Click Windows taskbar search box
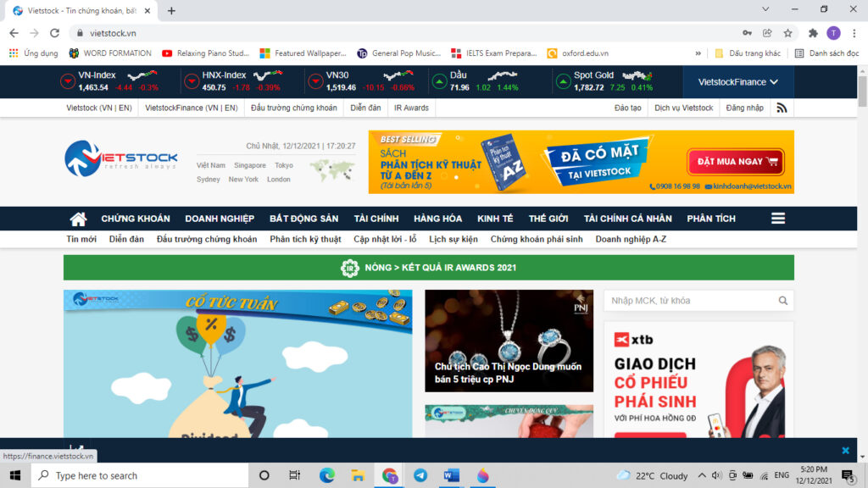 point(140,475)
